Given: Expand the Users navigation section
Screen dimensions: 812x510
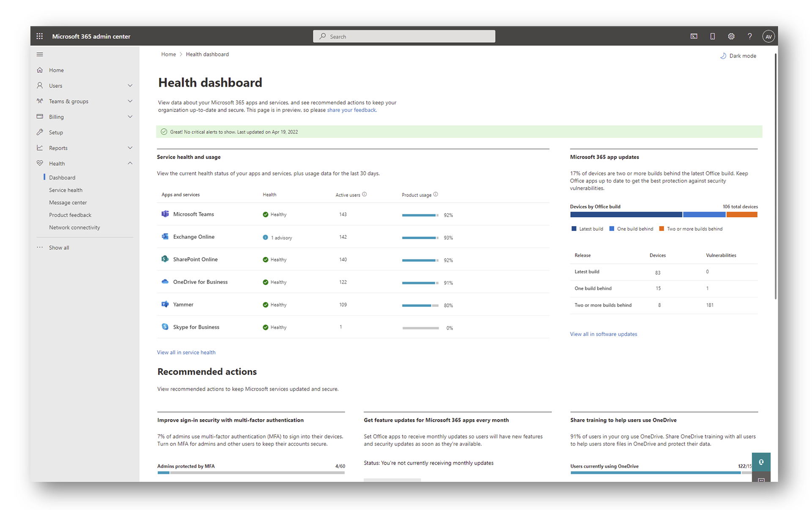Looking at the screenshot, I should [130, 86].
